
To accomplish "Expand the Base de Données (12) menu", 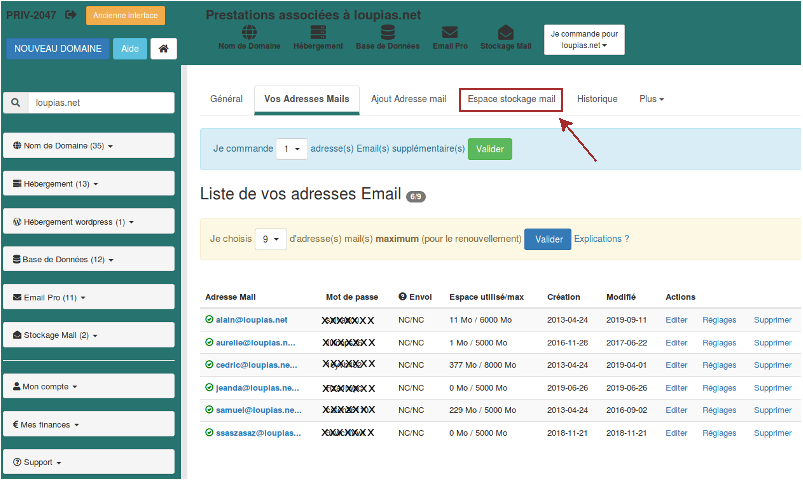I will tap(89, 259).
